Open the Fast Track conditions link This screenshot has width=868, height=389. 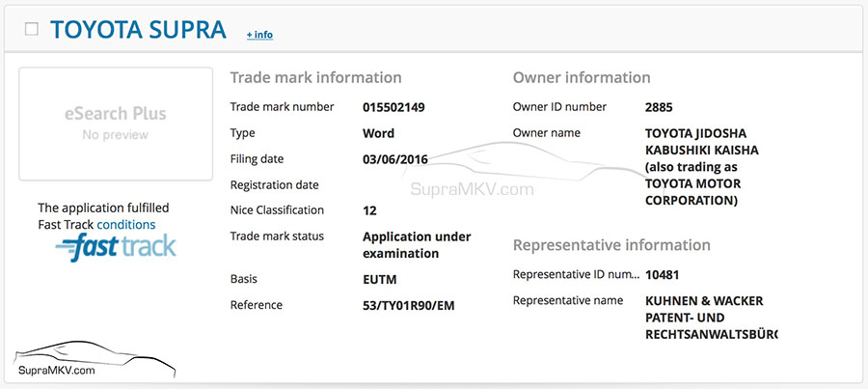[125, 224]
